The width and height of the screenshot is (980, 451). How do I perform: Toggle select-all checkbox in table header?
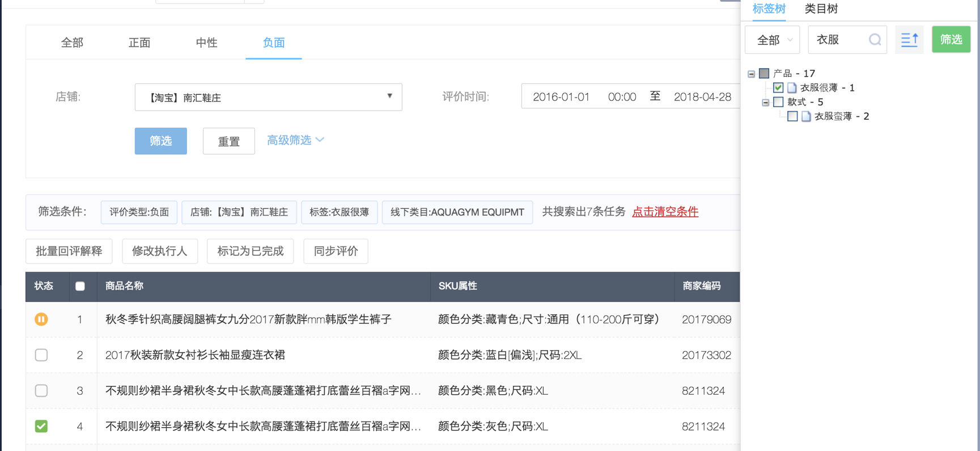pyautogui.click(x=80, y=286)
